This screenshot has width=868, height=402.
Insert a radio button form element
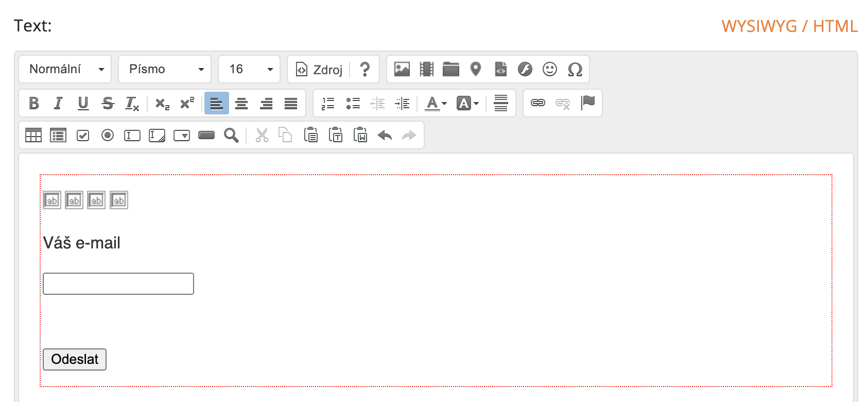tap(108, 135)
